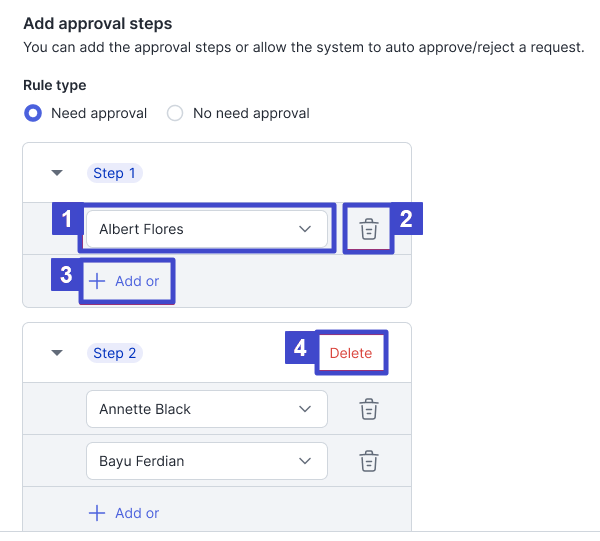Viewport: 600px width, 541px height.
Task: Click plus icon in Step 2 Add or
Action: point(97,513)
